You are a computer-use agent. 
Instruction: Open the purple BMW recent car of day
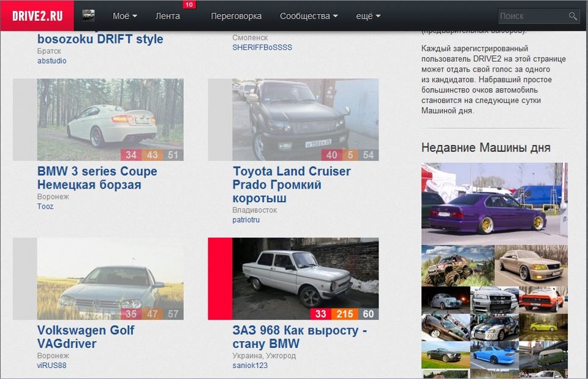(x=494, y=203)
